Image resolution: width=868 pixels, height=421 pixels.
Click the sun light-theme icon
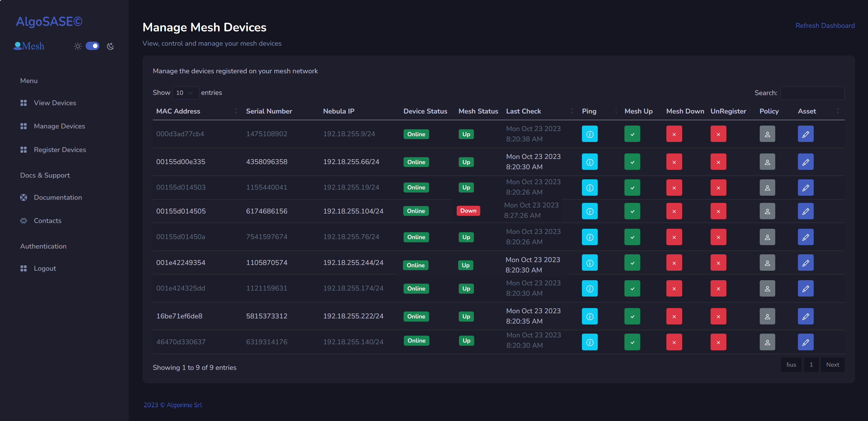coord(78,46)
